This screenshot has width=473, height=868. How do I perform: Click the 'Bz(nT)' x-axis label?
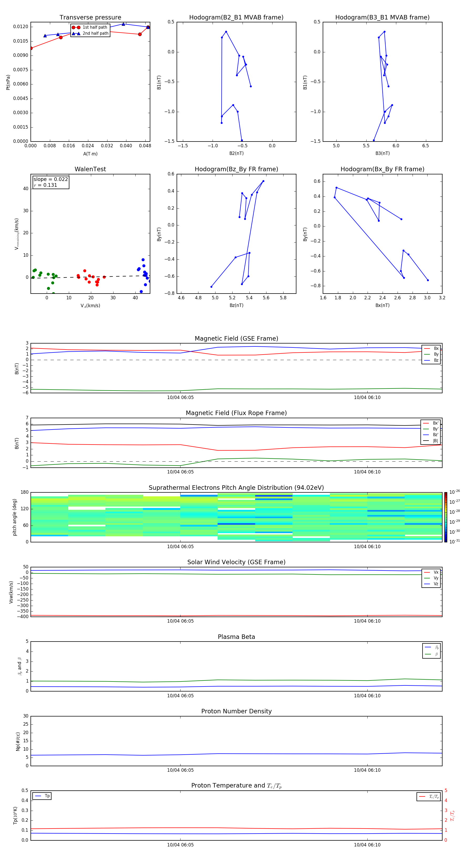click(236, 305)
